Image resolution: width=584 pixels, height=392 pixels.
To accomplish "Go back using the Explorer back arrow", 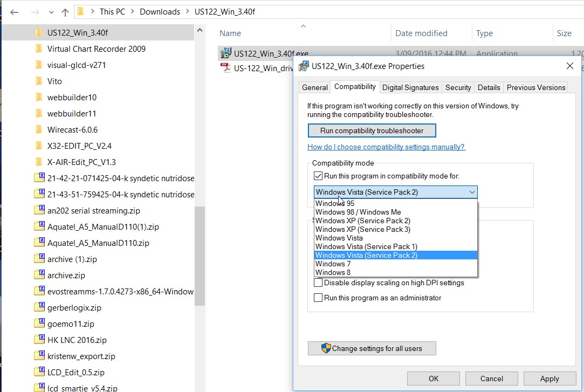I will (14, 12).
